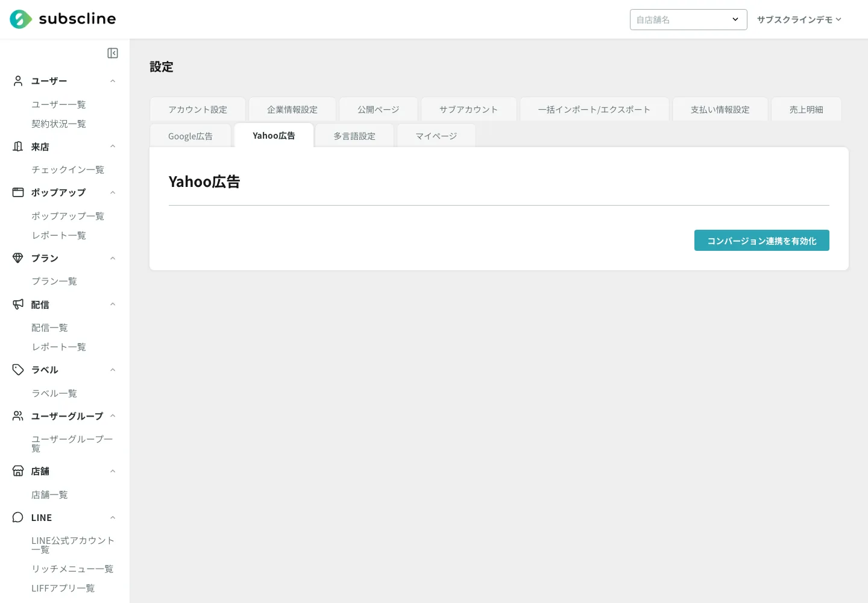The image size is (868, 603).
Task: Click the 配信 megaphone icon in the sidebar
Action: click(x=18, y=305)
